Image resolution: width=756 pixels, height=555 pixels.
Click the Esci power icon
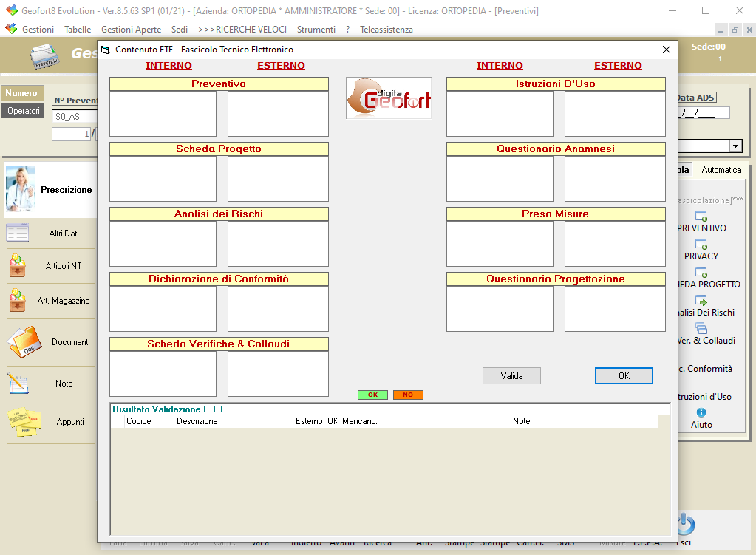(684, 525)
